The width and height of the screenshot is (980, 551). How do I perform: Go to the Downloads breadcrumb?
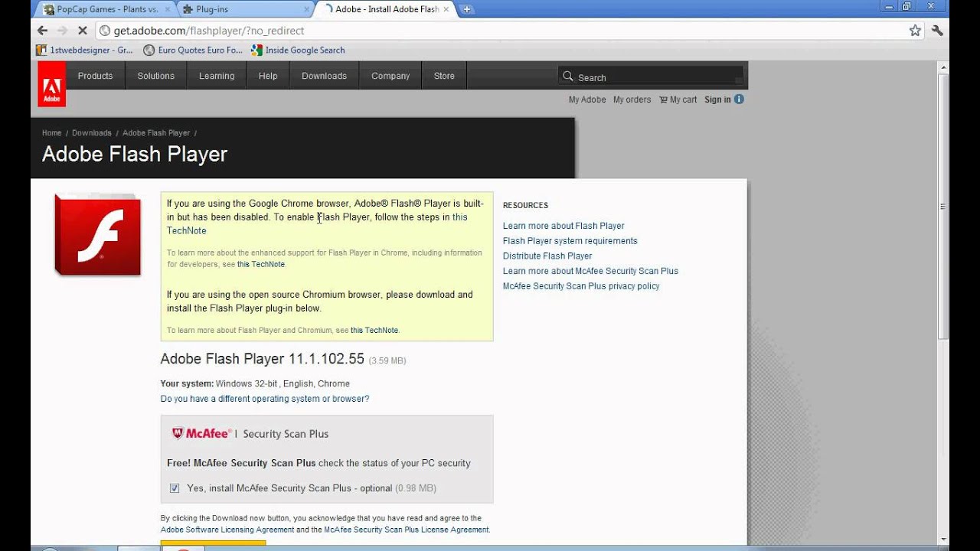point(92,133)
